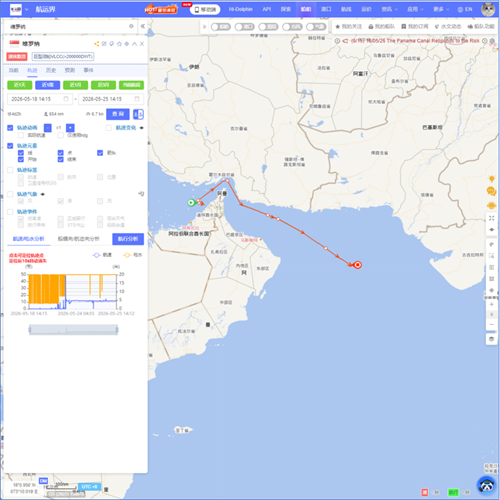Click the fullscreen map icon on right toolbar
The image size is (500, 500).
pos(491,218)
